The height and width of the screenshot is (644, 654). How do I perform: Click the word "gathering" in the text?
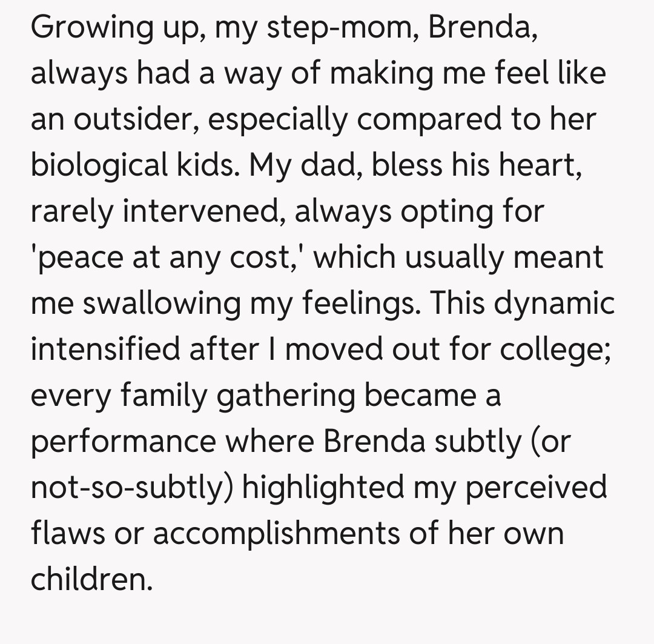pos(286,396)
